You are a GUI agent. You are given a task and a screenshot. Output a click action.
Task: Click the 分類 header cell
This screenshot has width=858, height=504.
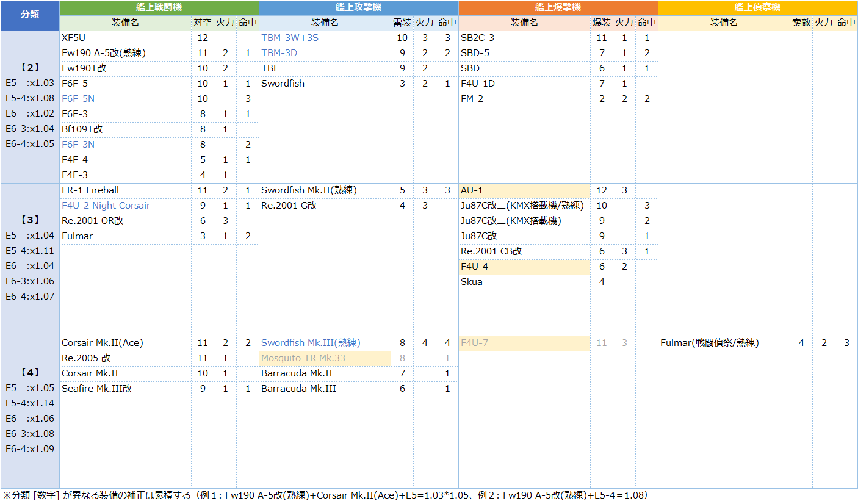pyautogui.click(x=30, y=15)
